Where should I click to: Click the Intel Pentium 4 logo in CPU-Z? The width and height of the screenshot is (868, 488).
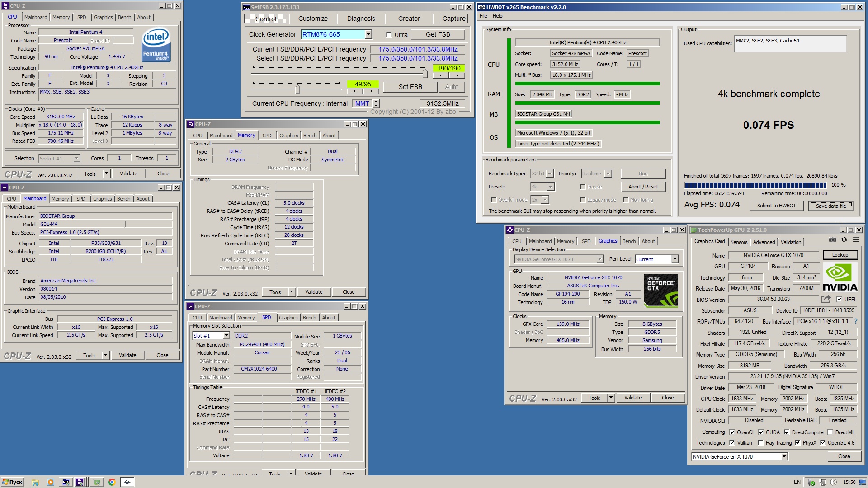(x=156, y=45)
